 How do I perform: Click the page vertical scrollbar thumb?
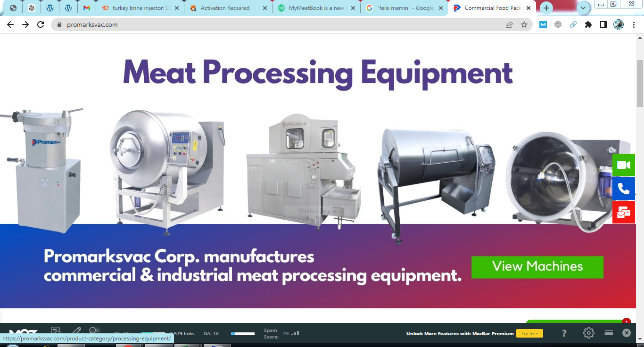click(x=640, y=84)
